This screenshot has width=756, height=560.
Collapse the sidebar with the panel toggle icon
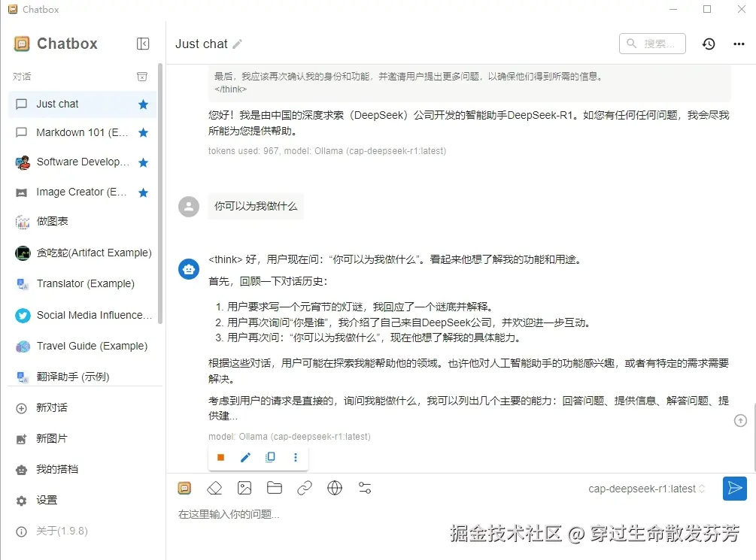pos(143,44)
